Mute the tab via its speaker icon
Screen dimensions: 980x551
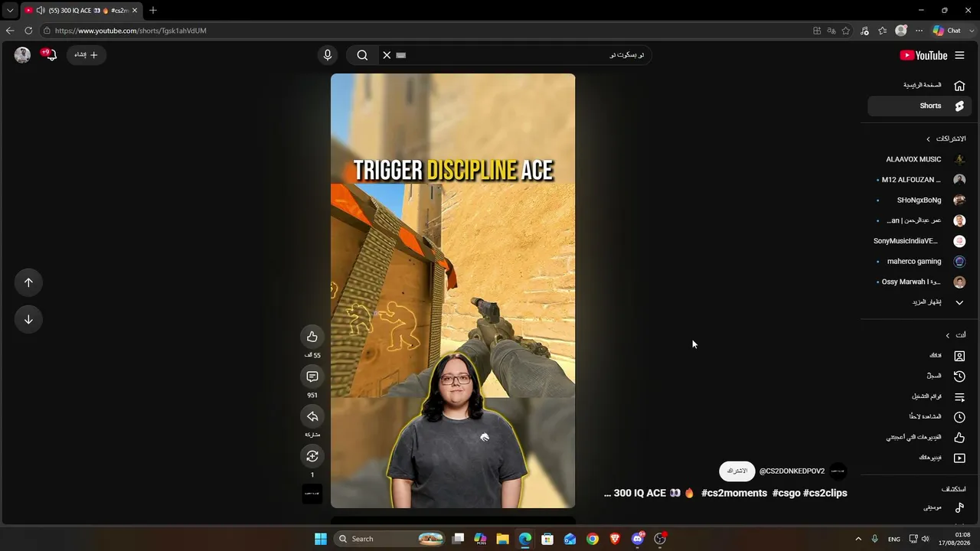click(x=40, y=10)
